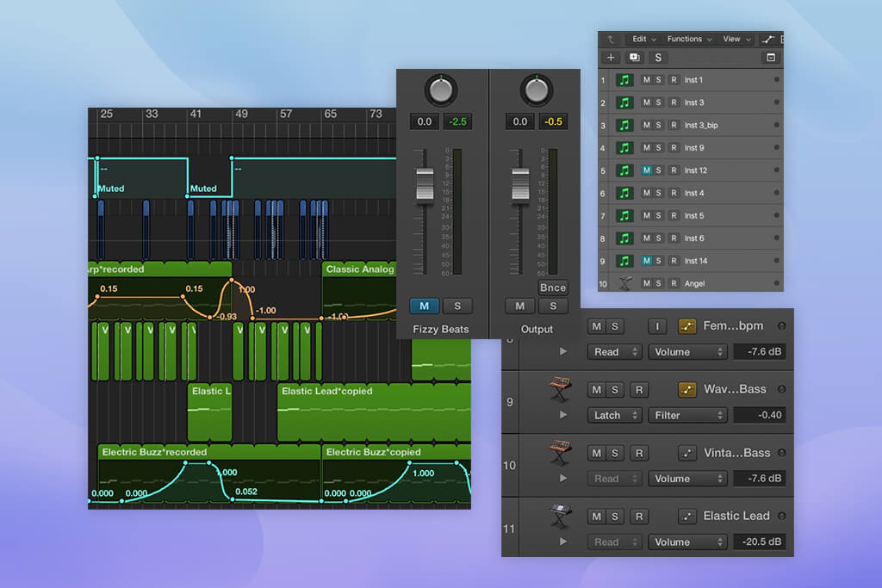This screenshot has height=588, width=882.
Task: Solo the Output channel strip
Action: click(553, 306)
